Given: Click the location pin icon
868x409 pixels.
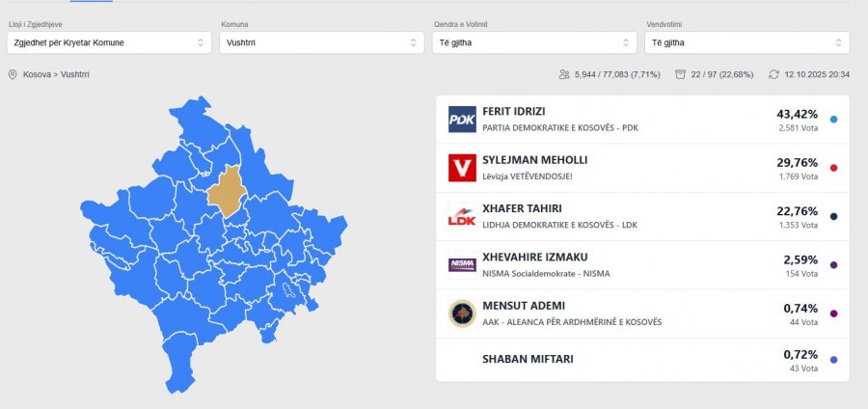Looking at the screenshot, I should coord(13,74).
